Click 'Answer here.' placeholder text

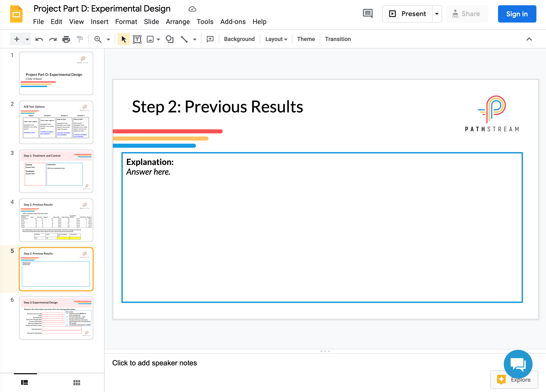point(148,172)
